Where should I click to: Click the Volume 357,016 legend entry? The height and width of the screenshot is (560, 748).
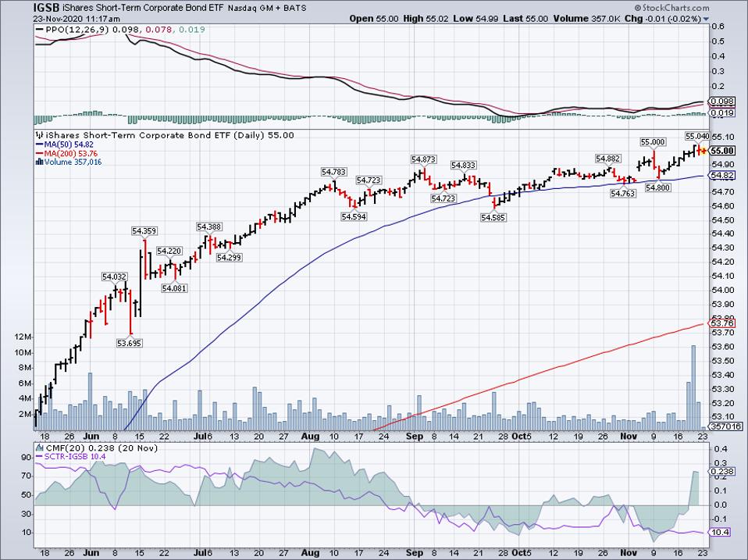pos(73,162)
